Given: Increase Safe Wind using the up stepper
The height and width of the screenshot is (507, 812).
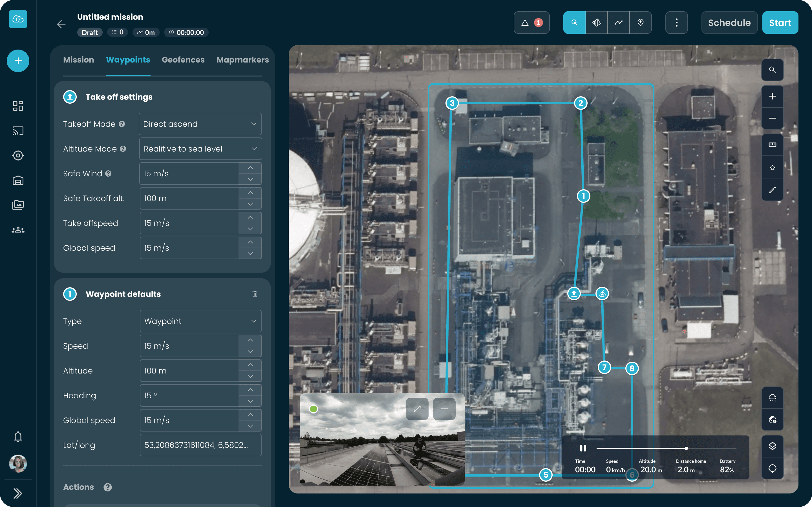Looking at the screenshot, I should coord(250,168).
